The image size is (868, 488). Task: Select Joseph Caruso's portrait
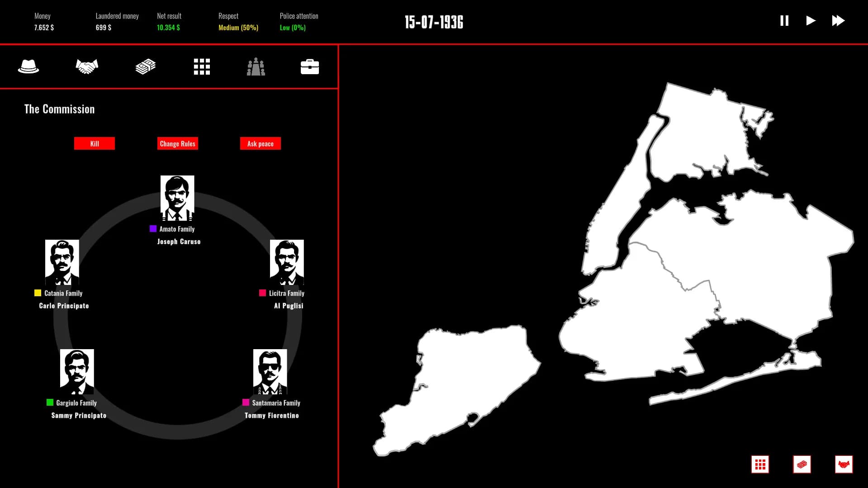coord(177,198)
